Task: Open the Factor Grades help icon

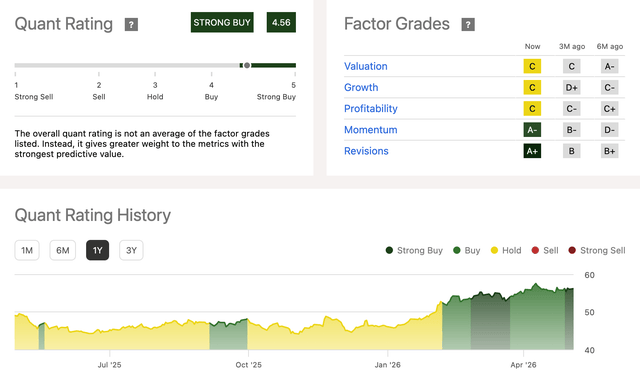Action: point(468,24)
